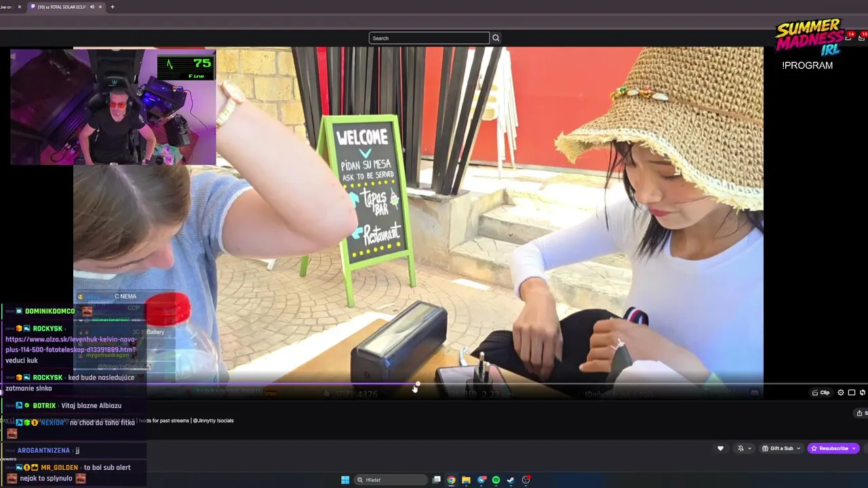Viewport: 868px width, 488px height.
Task: Click the Twitch search magnifier button
Action: 496,38
